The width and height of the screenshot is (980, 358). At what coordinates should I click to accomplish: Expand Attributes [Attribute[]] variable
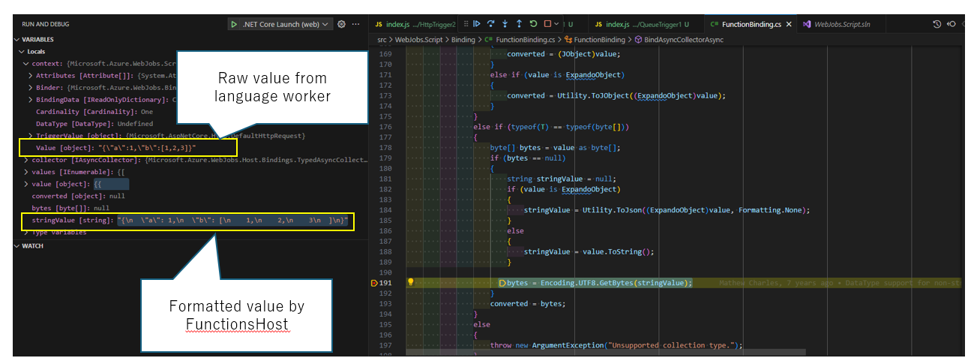(30, 76)
